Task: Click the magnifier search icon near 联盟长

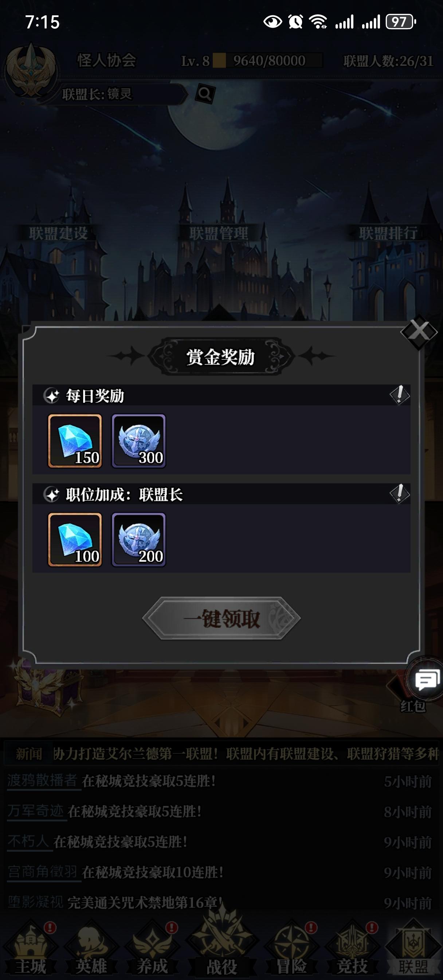Action: pyautogui.click(x=205, y=93)
